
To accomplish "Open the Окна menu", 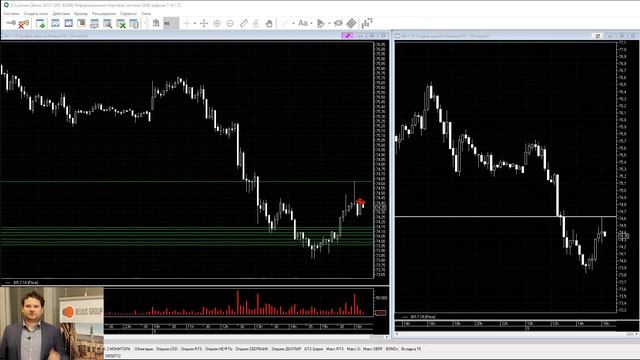I will (x=146, y=13).
